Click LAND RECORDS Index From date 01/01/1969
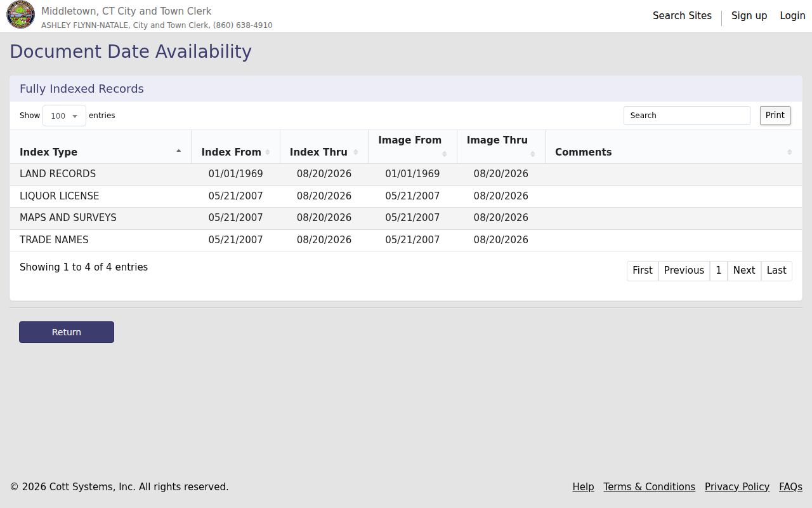This screenshot has width=812, height=508. (x=235, y=174)
